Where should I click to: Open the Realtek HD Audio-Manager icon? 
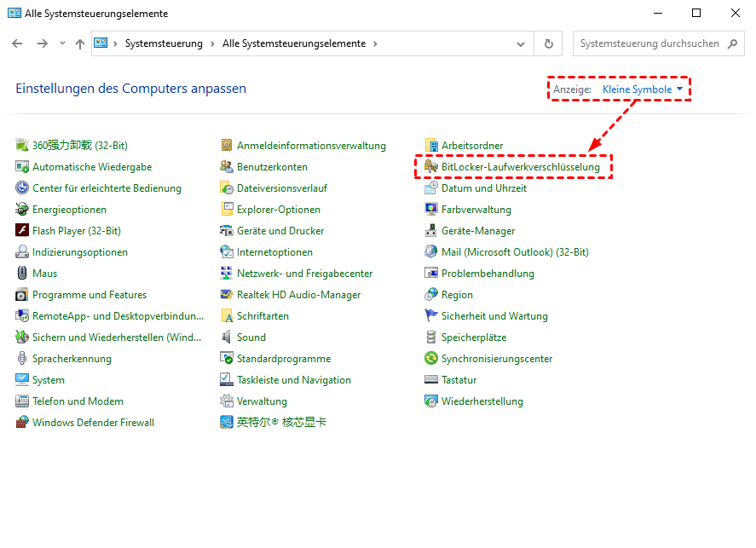tap(227, 295)
